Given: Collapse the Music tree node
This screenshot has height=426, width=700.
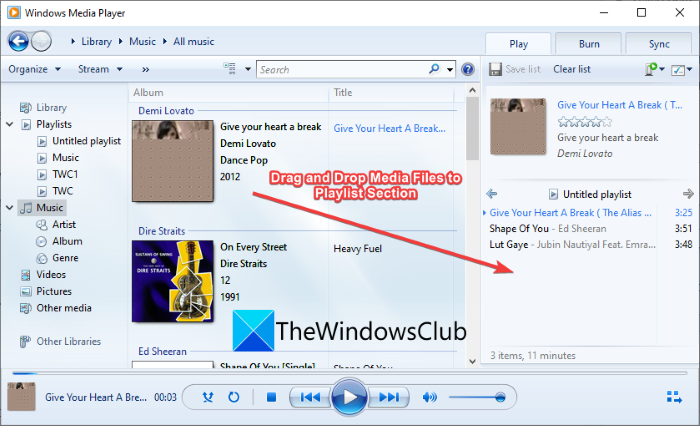Looking at the screenshot, I should [x=9, y=208].
